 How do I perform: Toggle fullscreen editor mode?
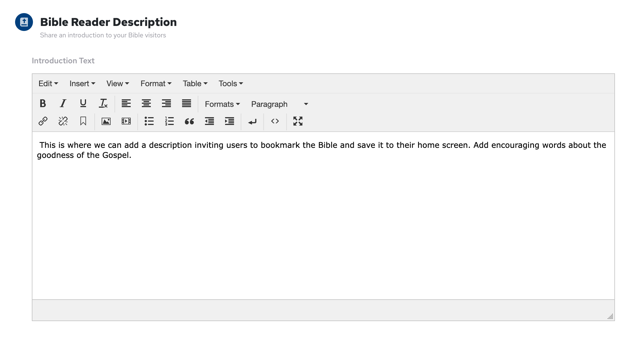298,121
